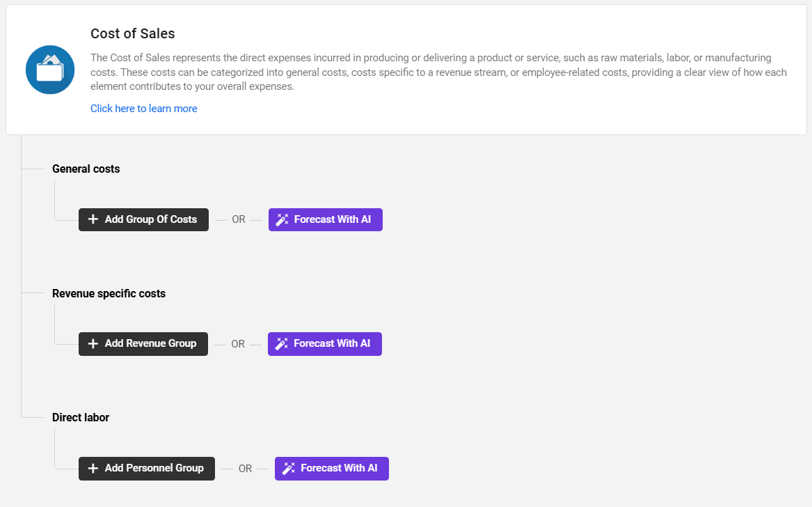The image size is (812, 507).
Task: Click the magic wand icon under General costs
Action: click(x=282, y=219)
